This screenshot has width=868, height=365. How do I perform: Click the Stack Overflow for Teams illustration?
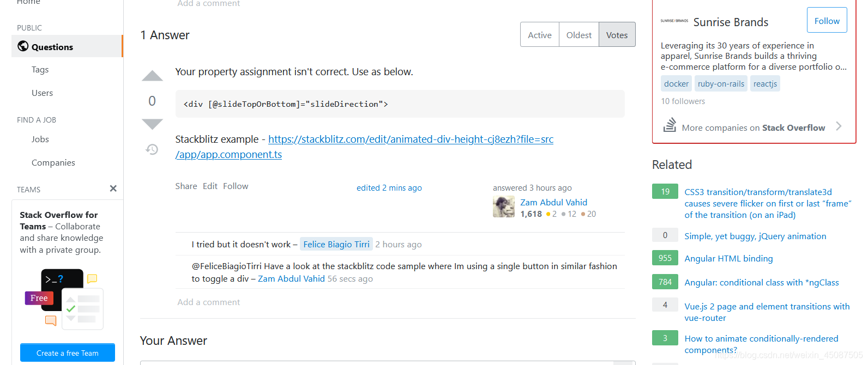click(64, 299)
